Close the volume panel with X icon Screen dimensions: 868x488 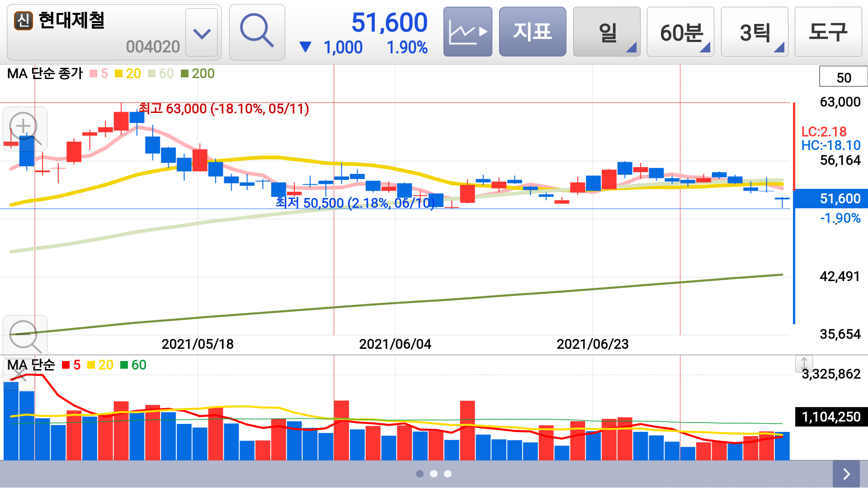coord(19,374)
